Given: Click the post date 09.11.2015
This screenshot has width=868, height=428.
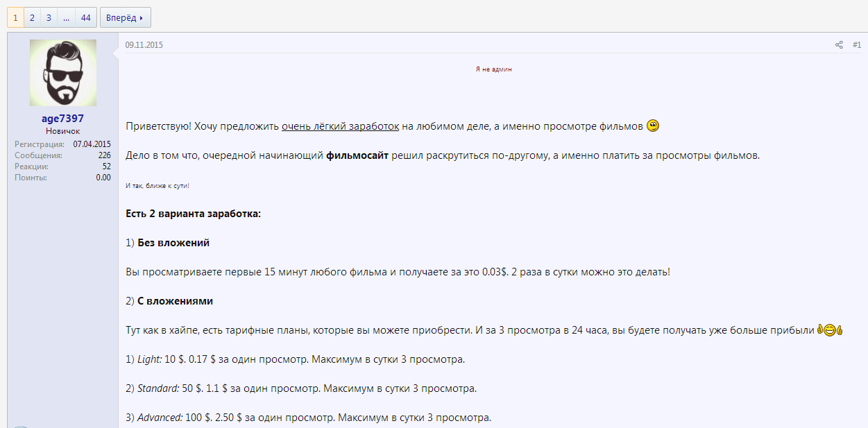Looking at the screenshot, I should tap(144, 45).
